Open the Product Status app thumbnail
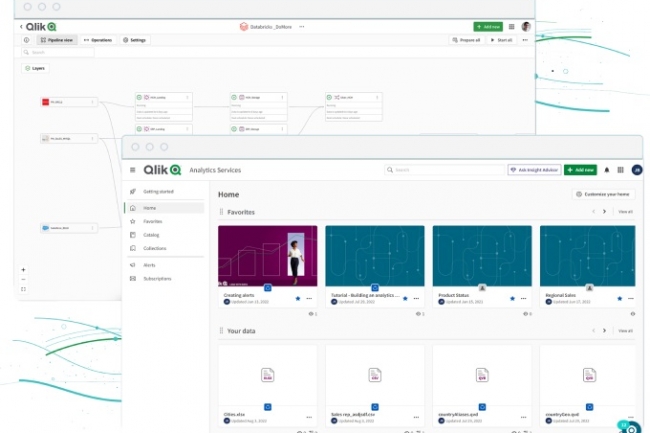The width and height of the screenshot is (650, 433). coord(482,256)
